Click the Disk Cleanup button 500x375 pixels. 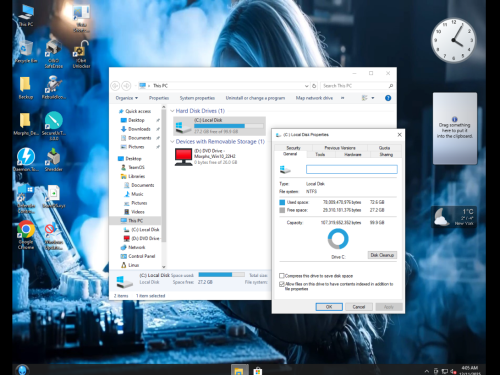click(382, 255)
